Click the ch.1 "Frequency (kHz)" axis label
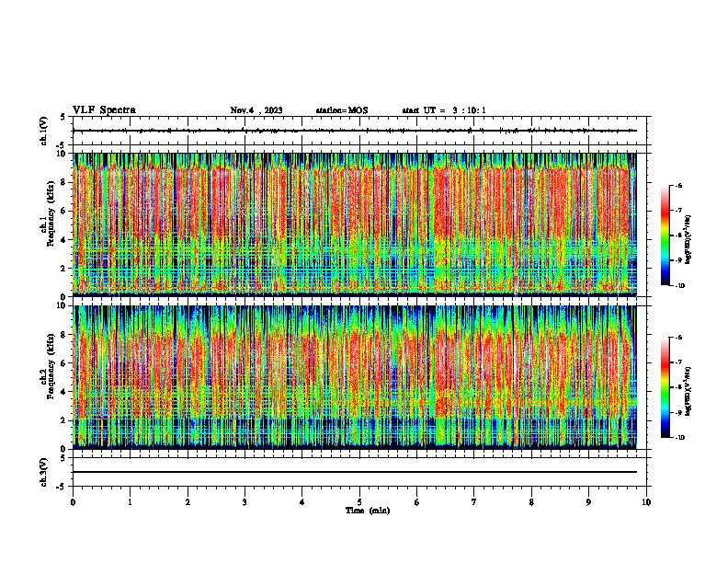This screenshot has width=728, height=563. point(51,213)
